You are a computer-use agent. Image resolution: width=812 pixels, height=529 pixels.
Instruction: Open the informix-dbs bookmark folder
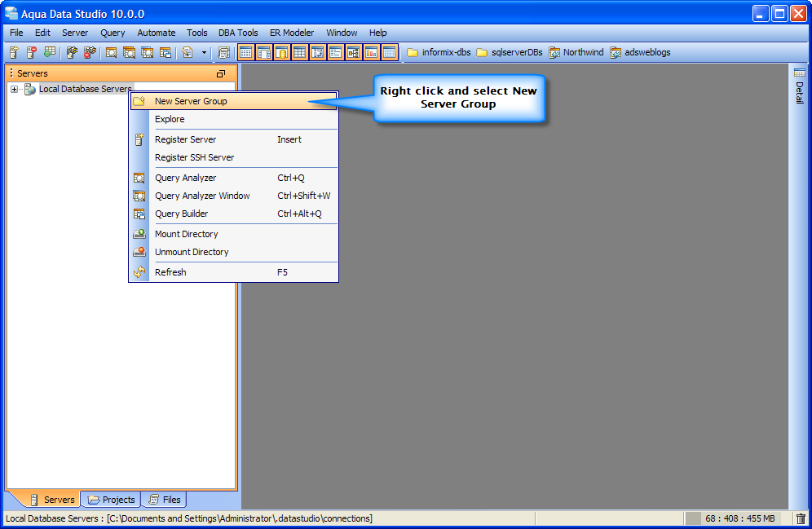click(x=439, y=52)
